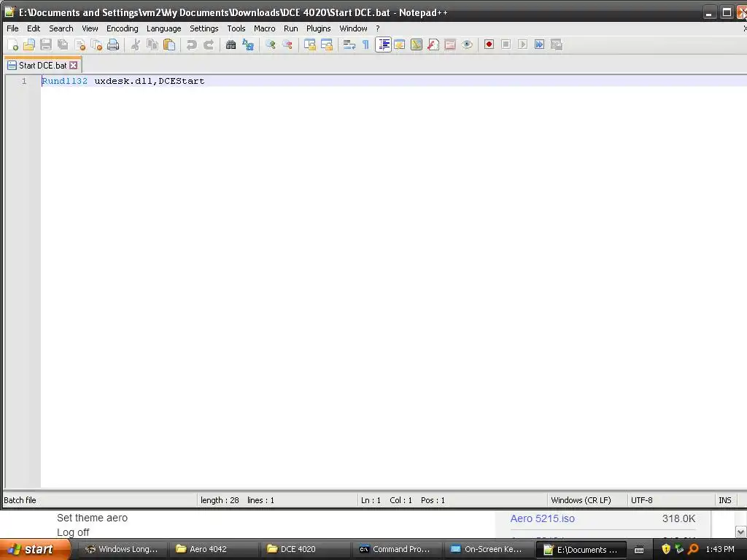
Task: Toggle INS insert mode in status bar
Action: tap(724, 500)
